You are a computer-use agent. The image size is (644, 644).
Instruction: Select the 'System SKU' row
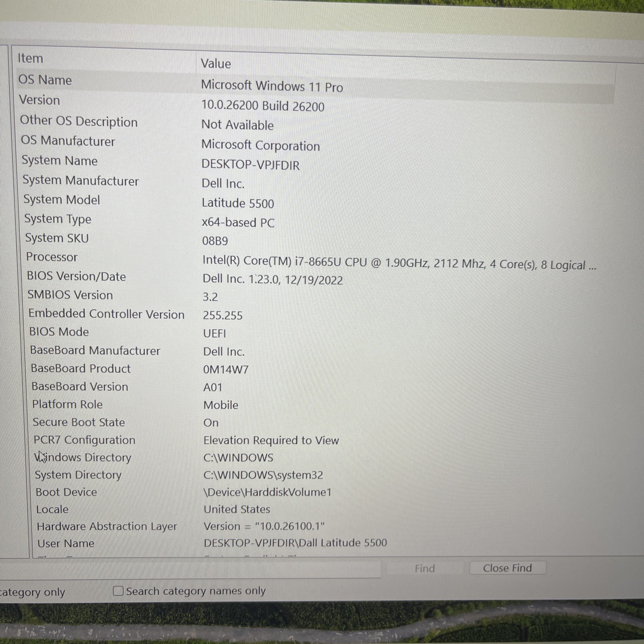point(57,238)
